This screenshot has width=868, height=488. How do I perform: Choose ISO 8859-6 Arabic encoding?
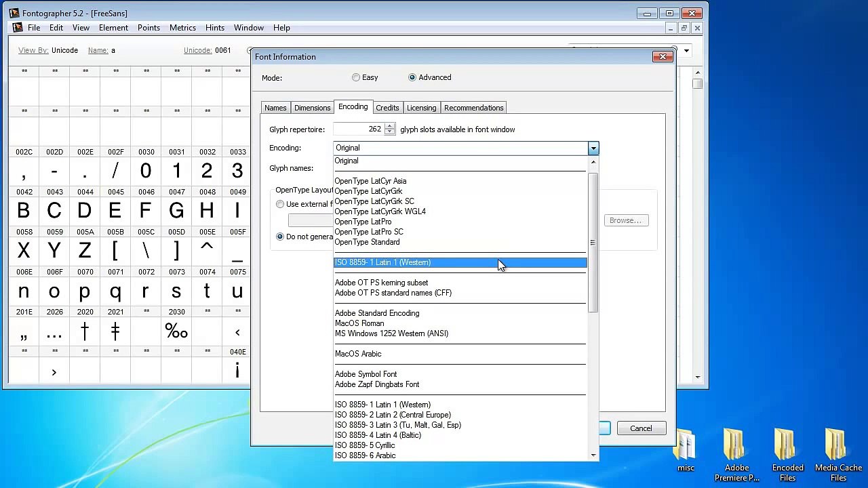460,455
